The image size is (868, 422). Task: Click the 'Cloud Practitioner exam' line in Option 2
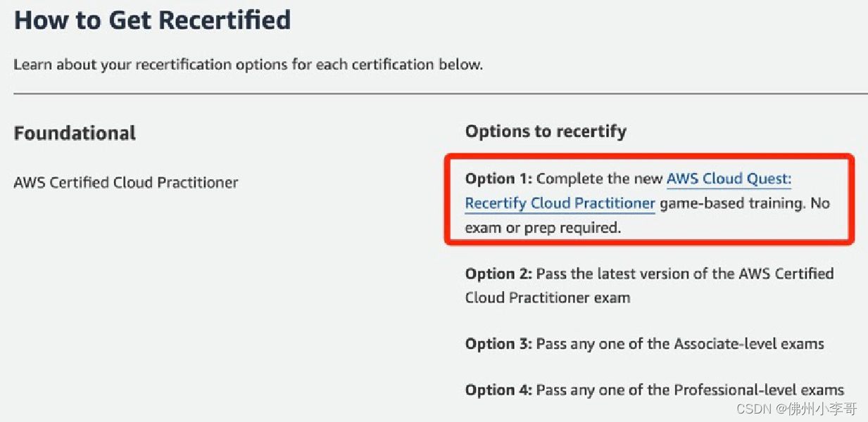(x=548, y=298)
